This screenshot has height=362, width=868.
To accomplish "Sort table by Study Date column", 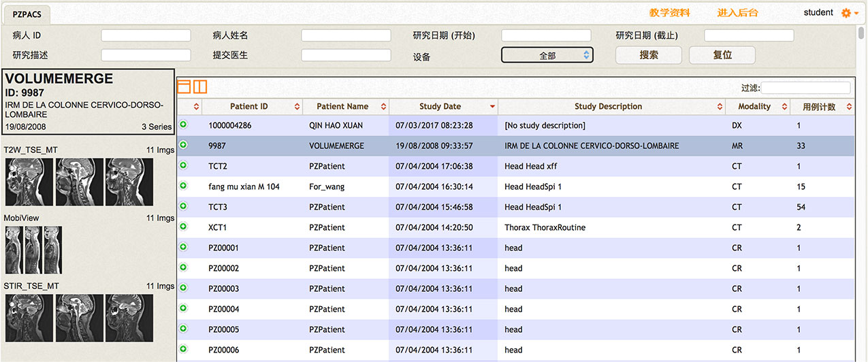I will pyautogui.click(x=440, y=106).
